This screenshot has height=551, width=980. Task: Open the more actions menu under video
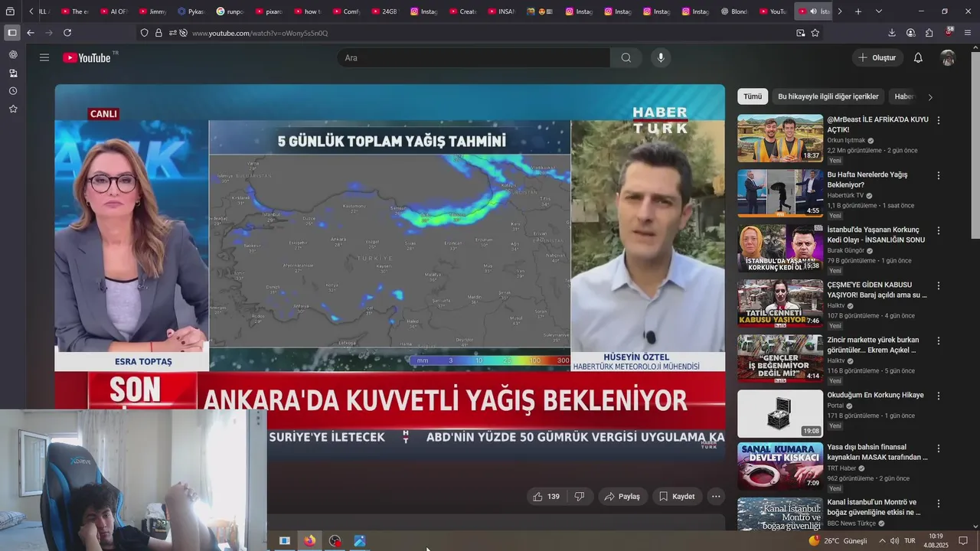716,497
